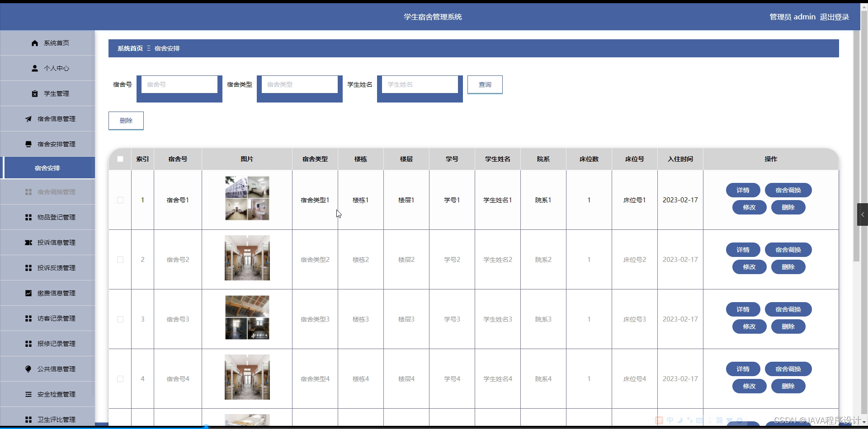Screen dimensions: 868x429
Task: Click 修改 for row 宿舍号1
Action: [x=750, y=207]
